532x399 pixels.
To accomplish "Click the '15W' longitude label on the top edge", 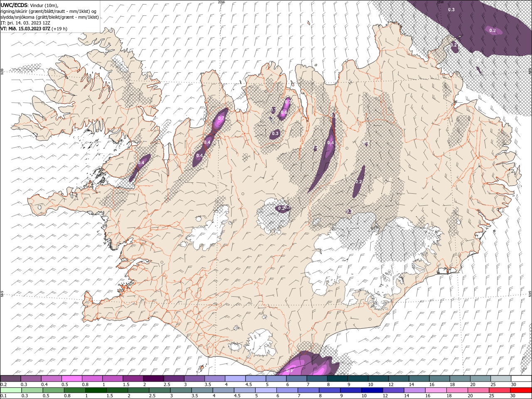I will 440,2.
